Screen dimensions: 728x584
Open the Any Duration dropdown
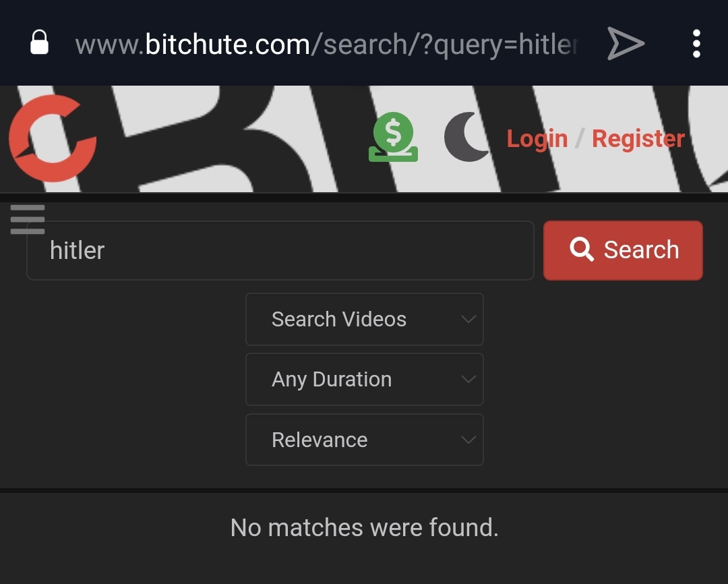click(365, 379)
